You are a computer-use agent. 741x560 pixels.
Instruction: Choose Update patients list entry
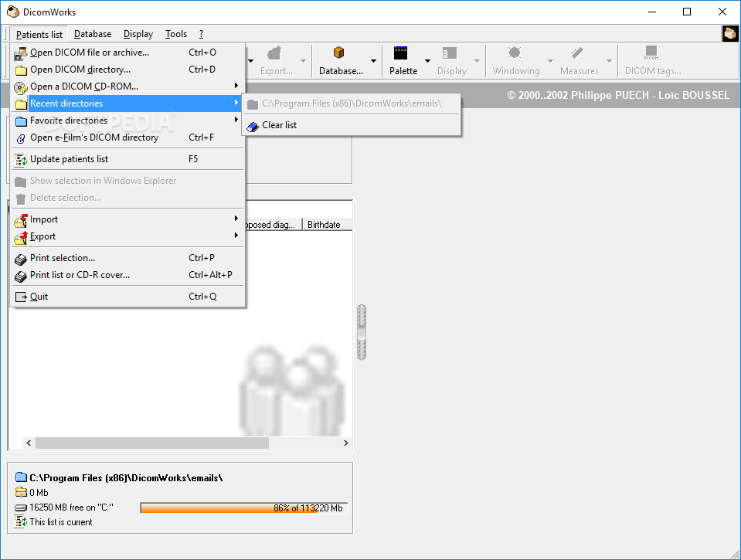click(127, 159)
